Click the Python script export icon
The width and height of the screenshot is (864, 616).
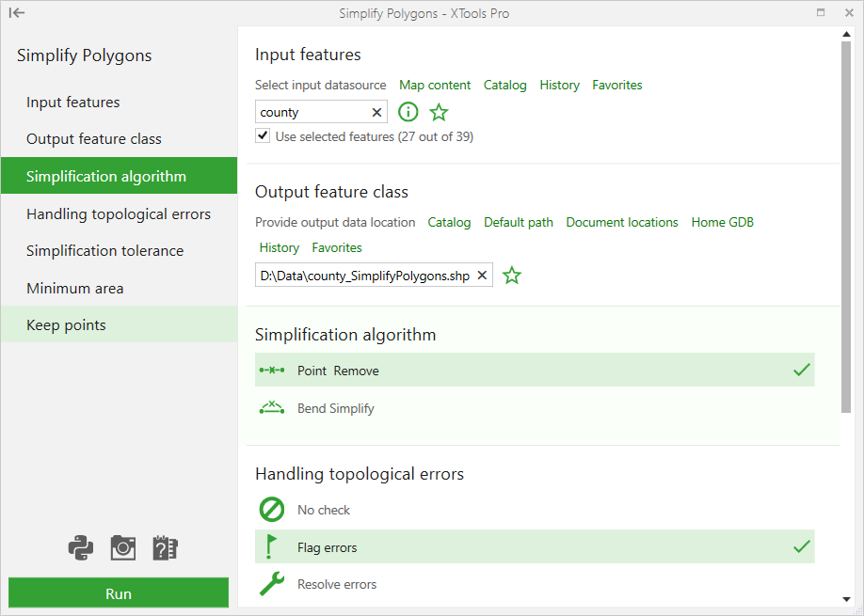81,547
